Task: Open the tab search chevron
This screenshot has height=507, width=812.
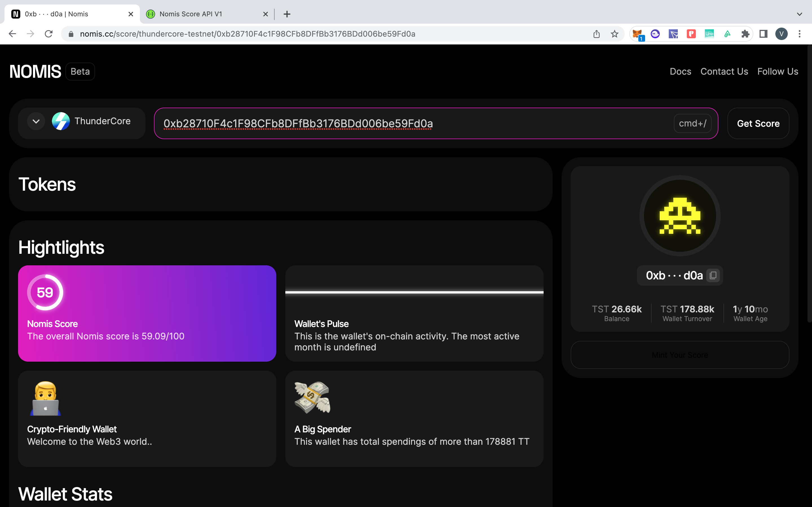Action: pyautogui.click(x=799, y=14)
